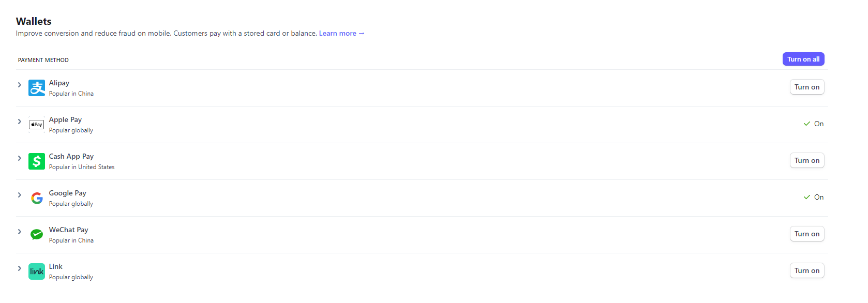Expand the Link row chevron
Image resolution: width=868 pixels, height=303 pixels.
[20, 268]
